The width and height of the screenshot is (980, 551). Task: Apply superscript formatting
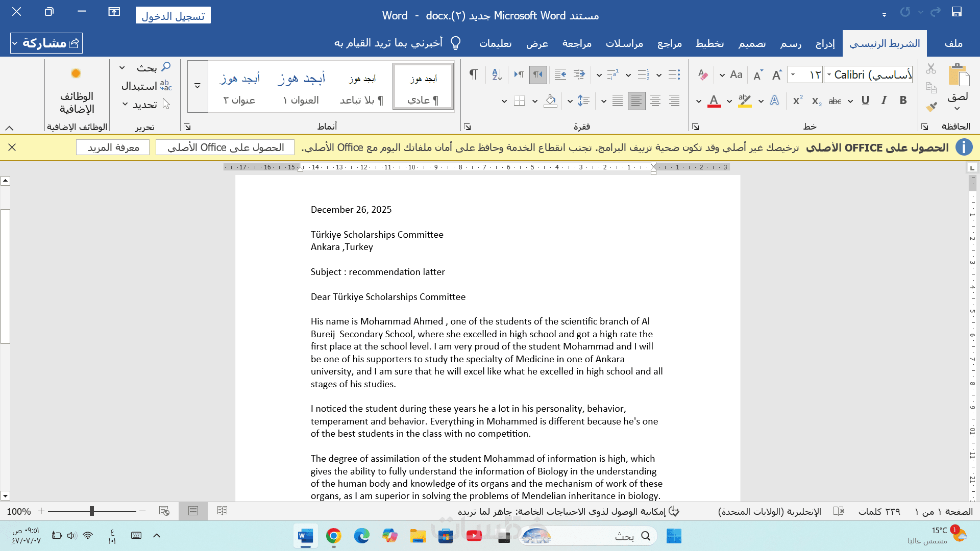(797, 101)
